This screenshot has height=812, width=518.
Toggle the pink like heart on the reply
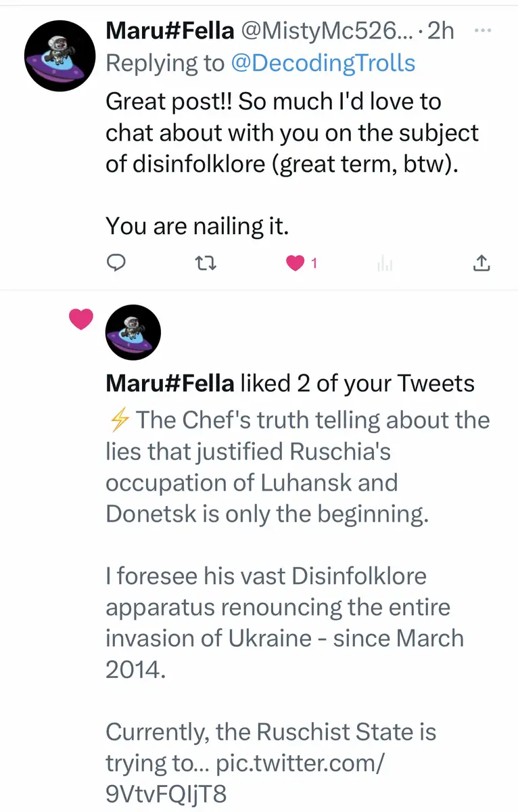click(x=296, y=264)
